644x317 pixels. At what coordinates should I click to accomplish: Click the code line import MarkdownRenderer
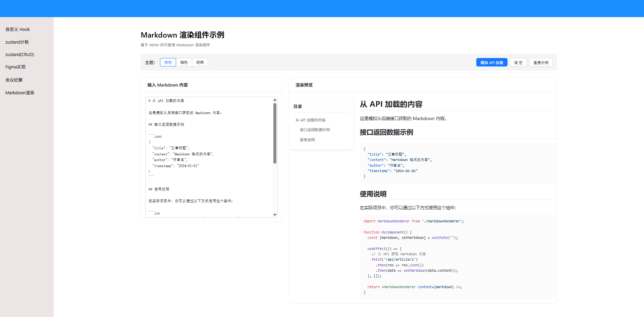(414, 221)
